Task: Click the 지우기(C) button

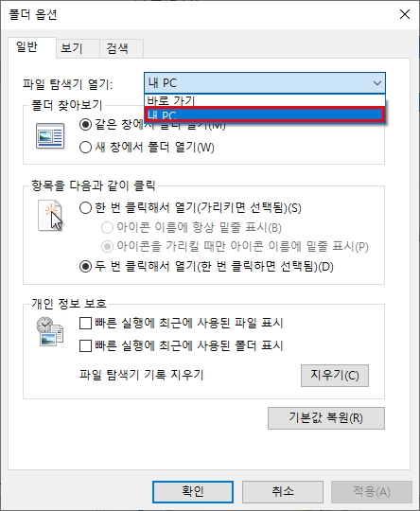Action: [x=335, y=376]
